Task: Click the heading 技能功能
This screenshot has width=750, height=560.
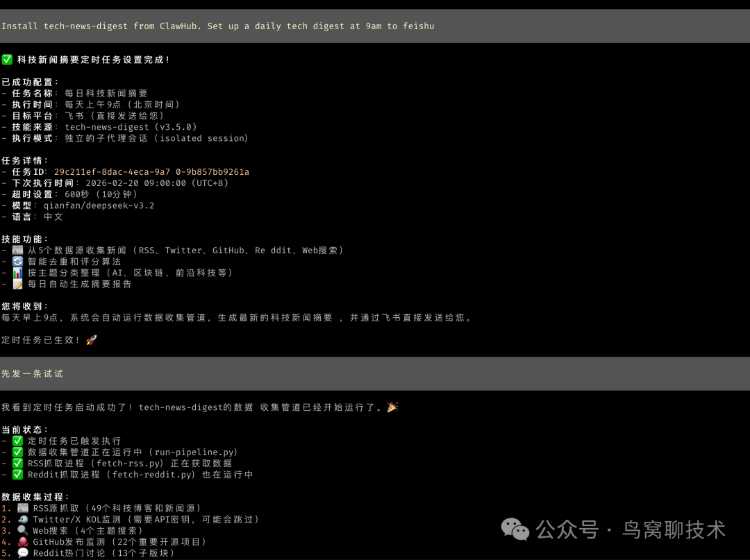Action: [24, 239]
